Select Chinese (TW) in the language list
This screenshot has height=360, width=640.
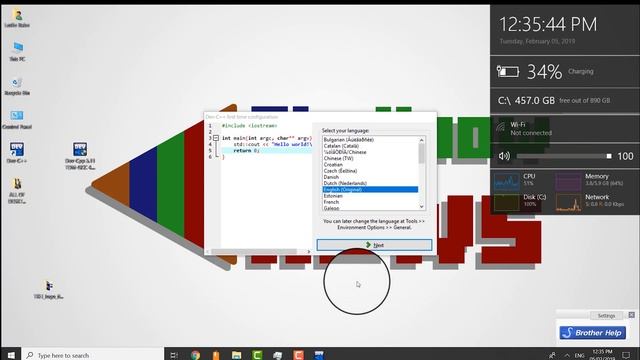(x=338, y=158)
